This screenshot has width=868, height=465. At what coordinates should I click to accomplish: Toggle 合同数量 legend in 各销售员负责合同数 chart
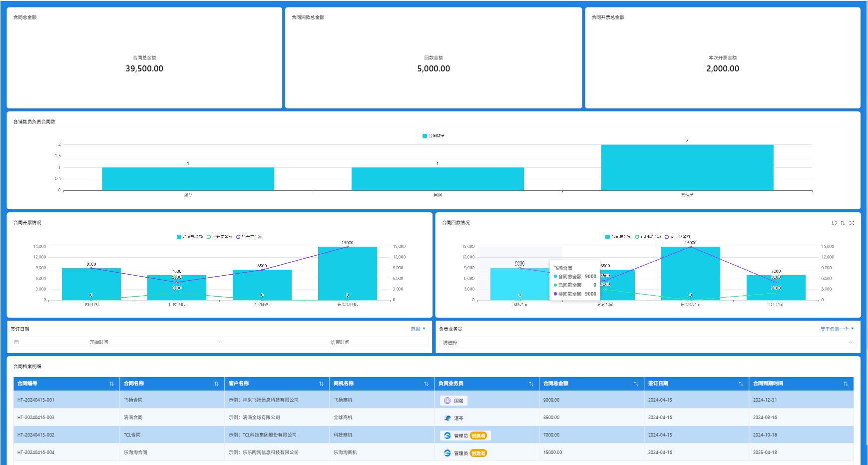pyautogui.click(x=434, y=136)
